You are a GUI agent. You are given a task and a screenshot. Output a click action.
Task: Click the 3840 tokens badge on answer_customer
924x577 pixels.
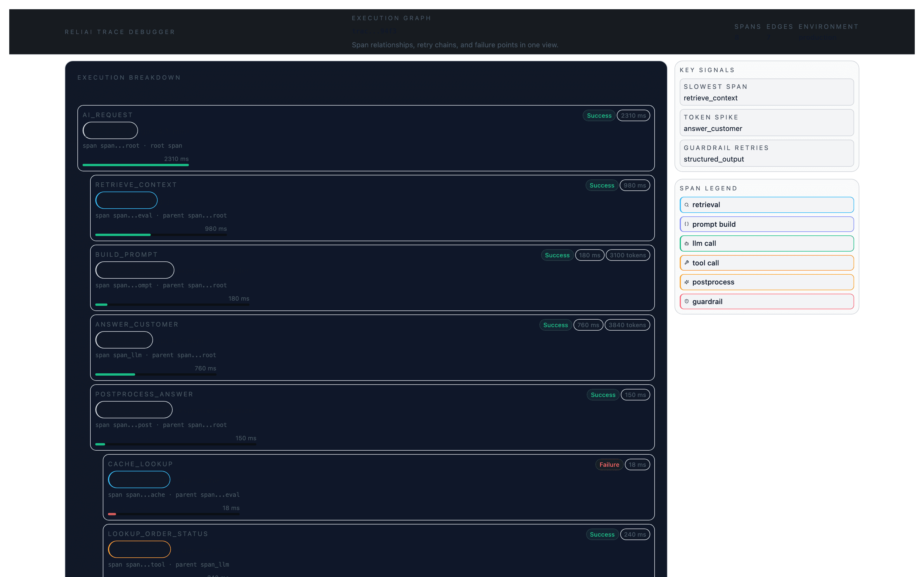(x=627, y=325)
